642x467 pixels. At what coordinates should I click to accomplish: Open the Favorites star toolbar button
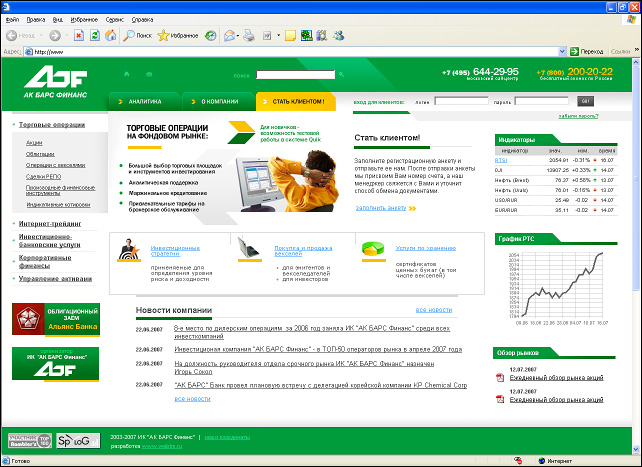coord(177,35)
